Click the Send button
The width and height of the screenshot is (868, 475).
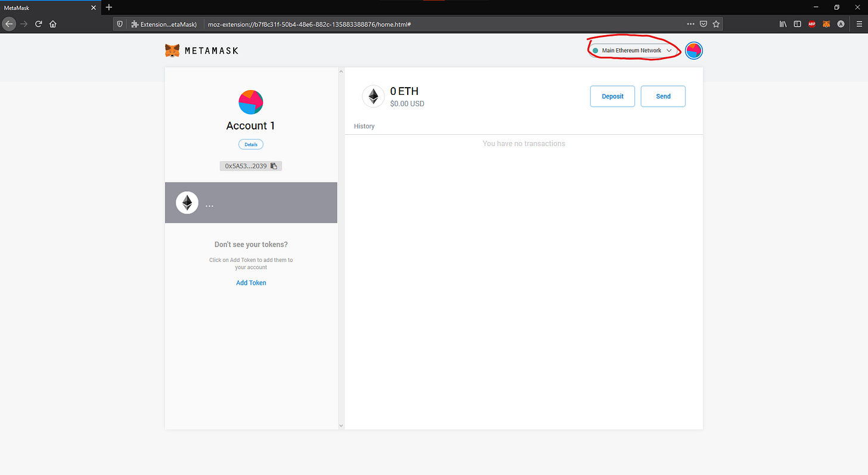pos(663,96)
